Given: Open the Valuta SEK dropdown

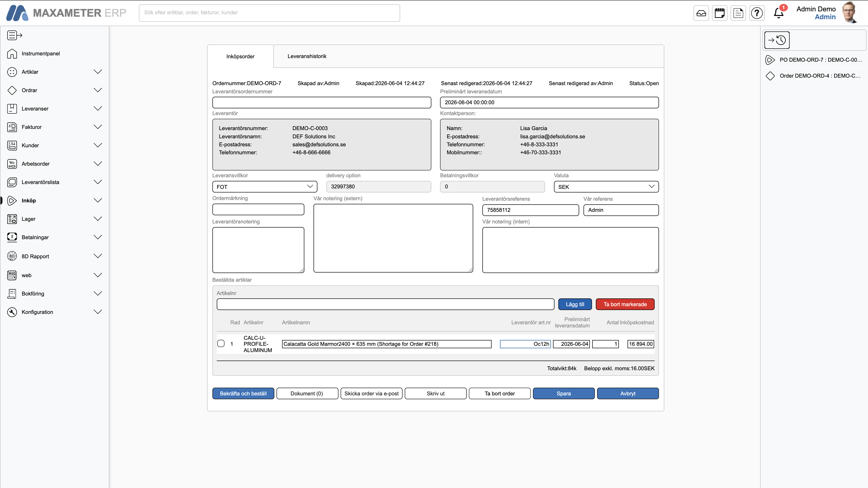Looking at the screenshot, I should (606, 187).
